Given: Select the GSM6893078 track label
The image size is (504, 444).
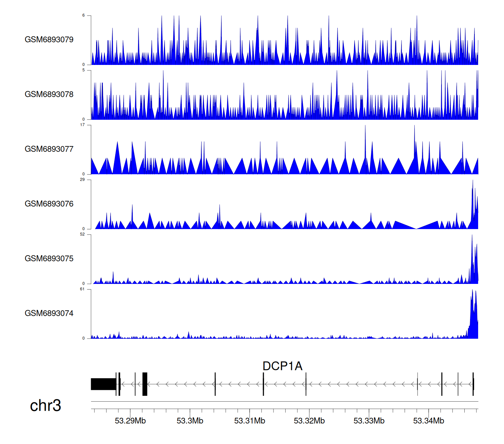Looking at the screenshot, I should pos(49,95).
